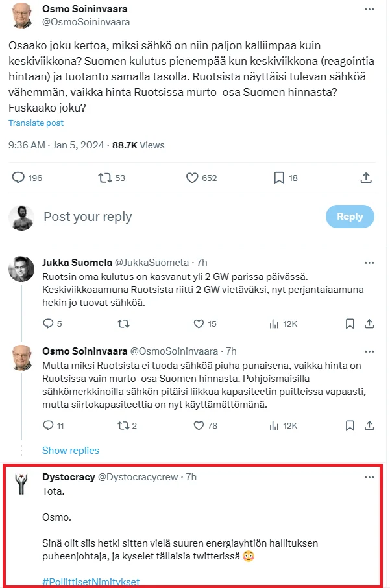390x588 pixels.
Task: Open Dystocracy's profile avatar
Action: (x=21, y=484)
